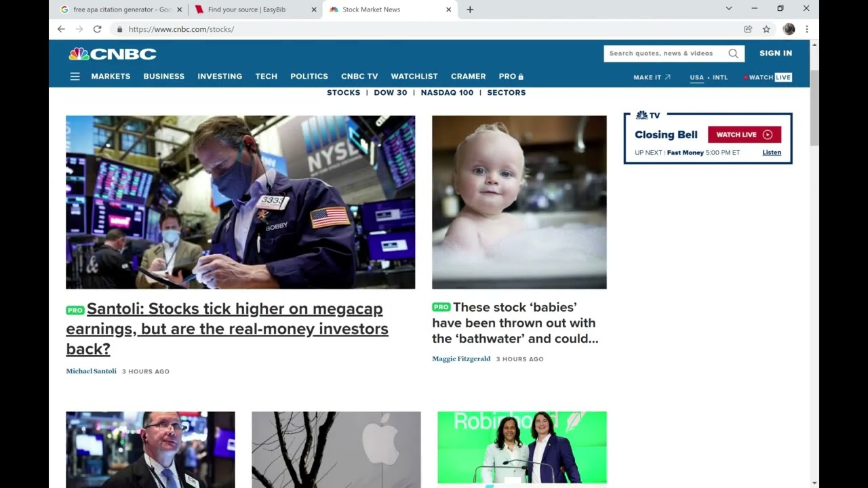The height and width of the screenshot is (488, 868).
Task: Open the baby in bath article image
Action: [x=519, y=202]
